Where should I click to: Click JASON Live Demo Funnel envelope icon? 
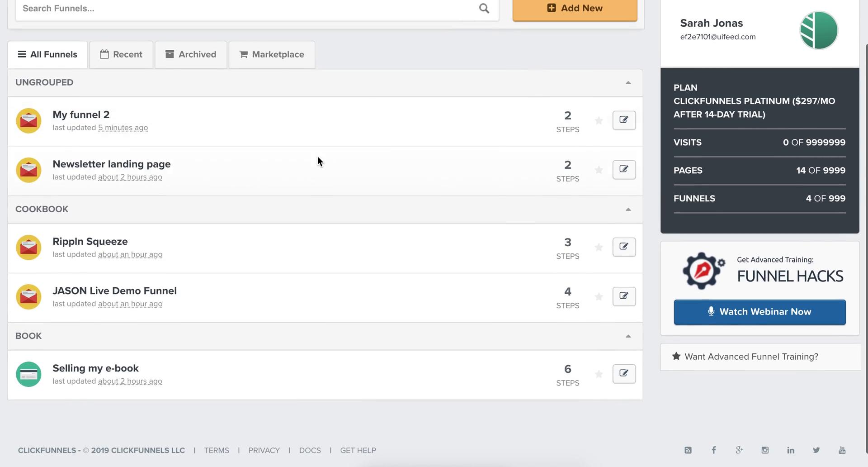28,296
